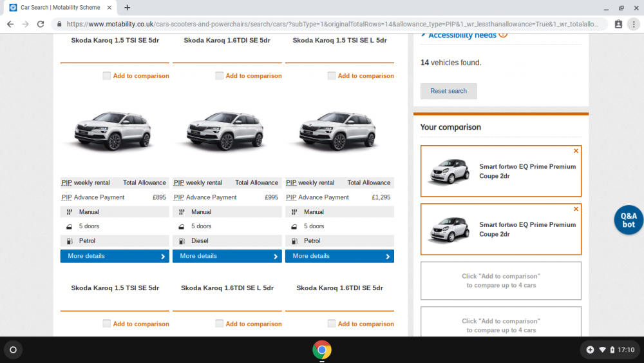Click Reset search button

pos(448,91)
